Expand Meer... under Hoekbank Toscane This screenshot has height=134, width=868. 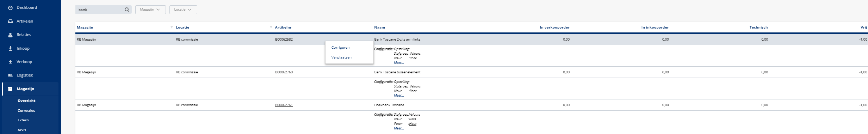pyautogui.click(x=399, y=128)
